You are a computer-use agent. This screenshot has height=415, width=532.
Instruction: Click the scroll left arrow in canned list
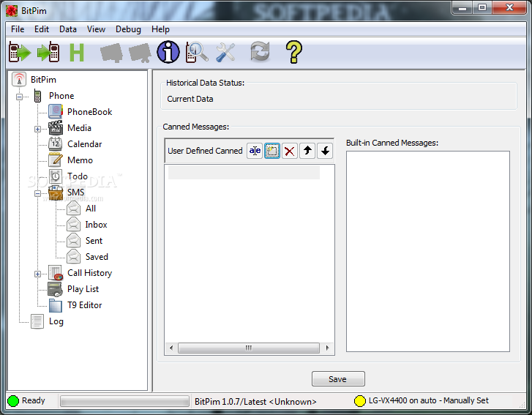(x=171, y=348)
